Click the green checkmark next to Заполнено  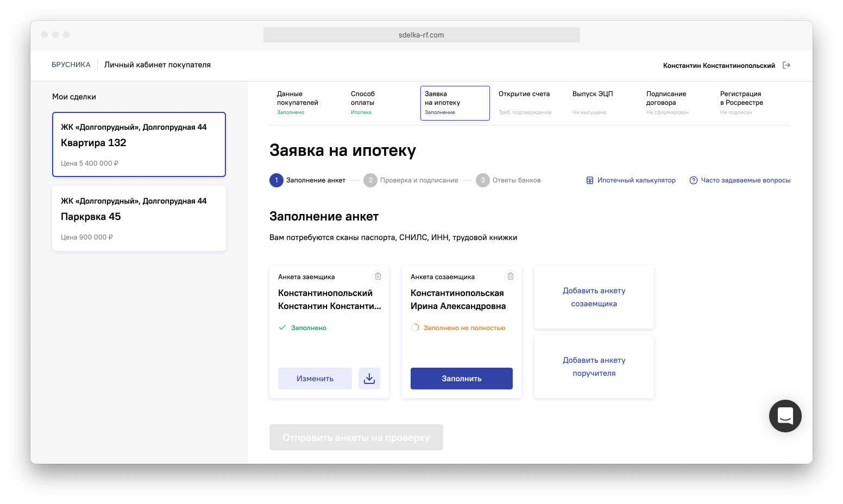(282, 327)
